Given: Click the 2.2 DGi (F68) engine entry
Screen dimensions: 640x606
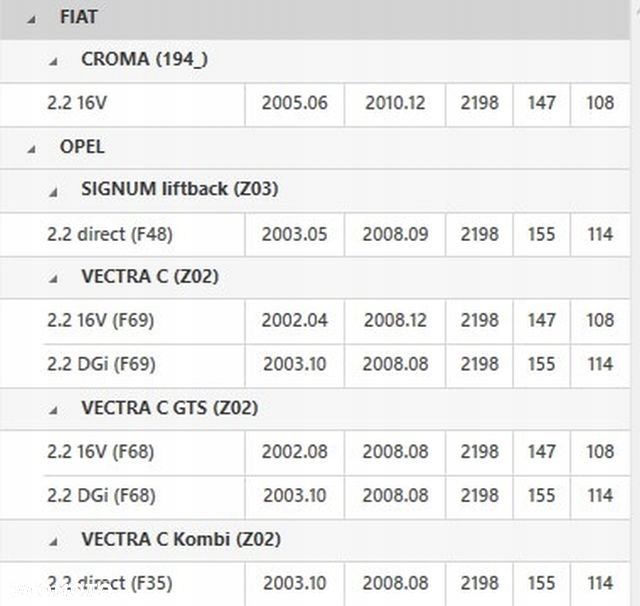Looking at the screenshot, I should (x=100, y=495).
